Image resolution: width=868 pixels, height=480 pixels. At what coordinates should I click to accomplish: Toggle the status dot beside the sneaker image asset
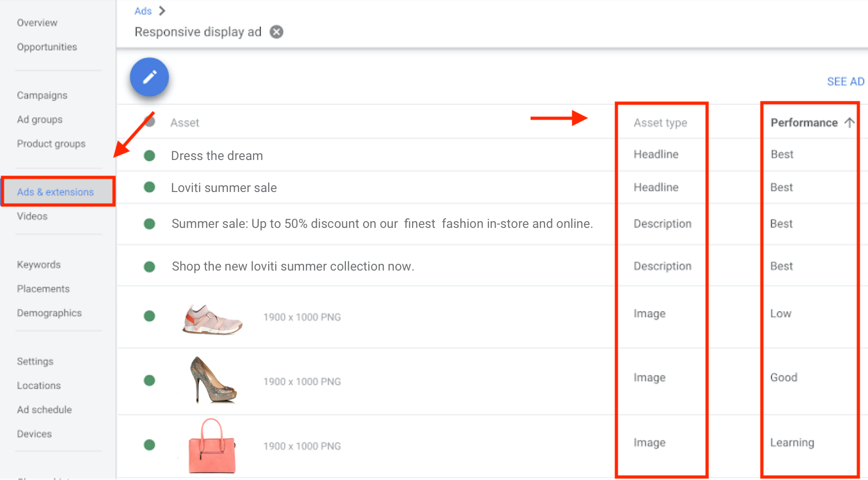pos(149,316)
